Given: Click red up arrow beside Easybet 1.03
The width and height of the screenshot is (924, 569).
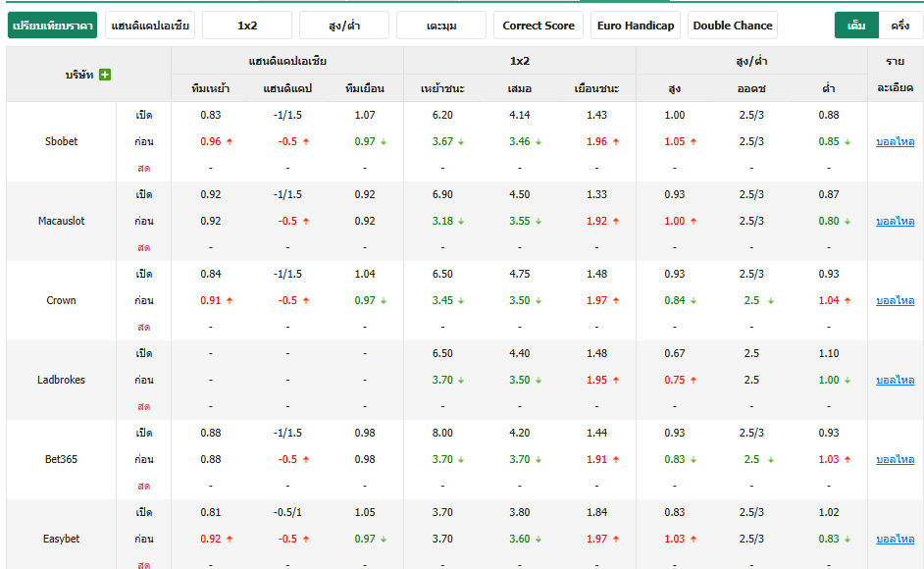Looking at the screenshot, I should [x=693, y=539].
